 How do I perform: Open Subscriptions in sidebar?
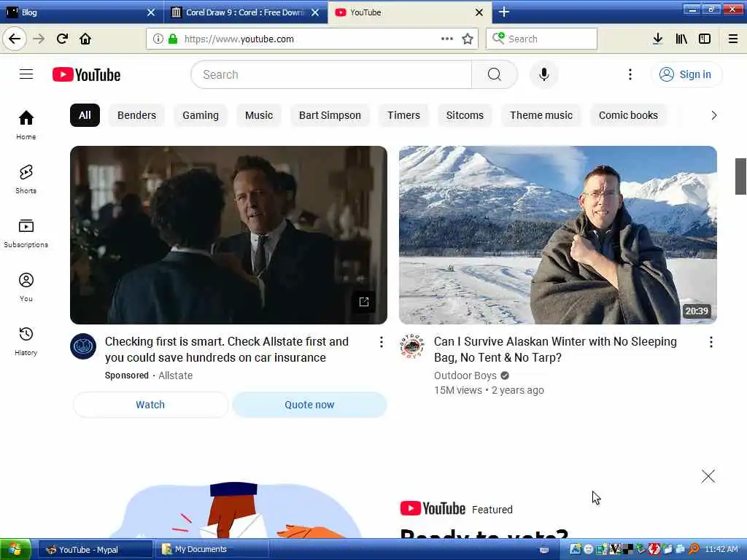[26, 233]
